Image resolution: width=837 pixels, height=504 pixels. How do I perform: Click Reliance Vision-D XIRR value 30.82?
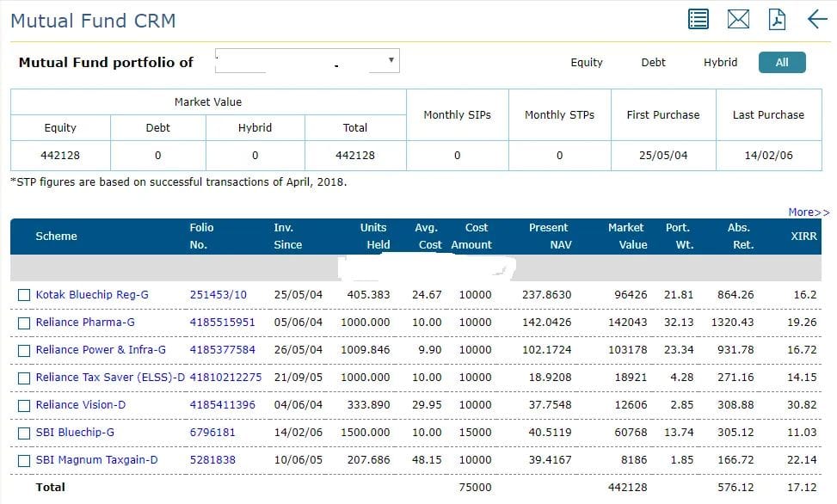802,405
